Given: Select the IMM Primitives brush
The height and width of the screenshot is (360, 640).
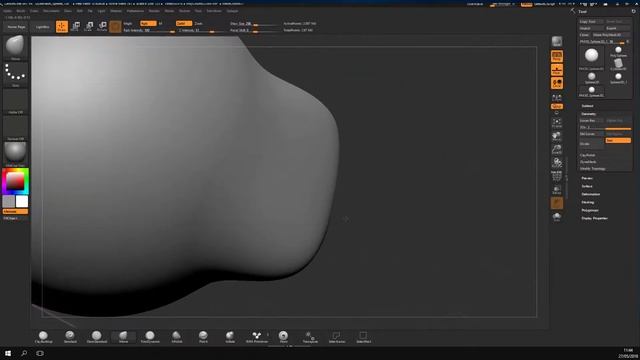Looking at the screenshot, I should (257, 337).
